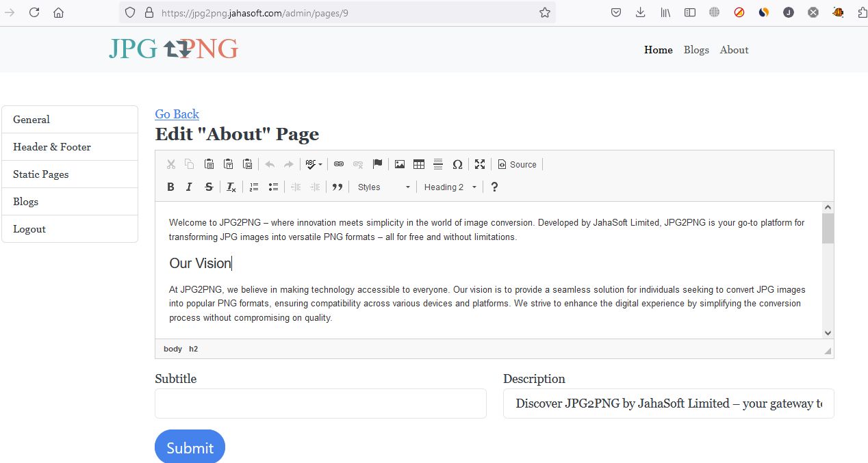
Task: Click the Redo arrow icon
Action: click(x=289, y=164)
